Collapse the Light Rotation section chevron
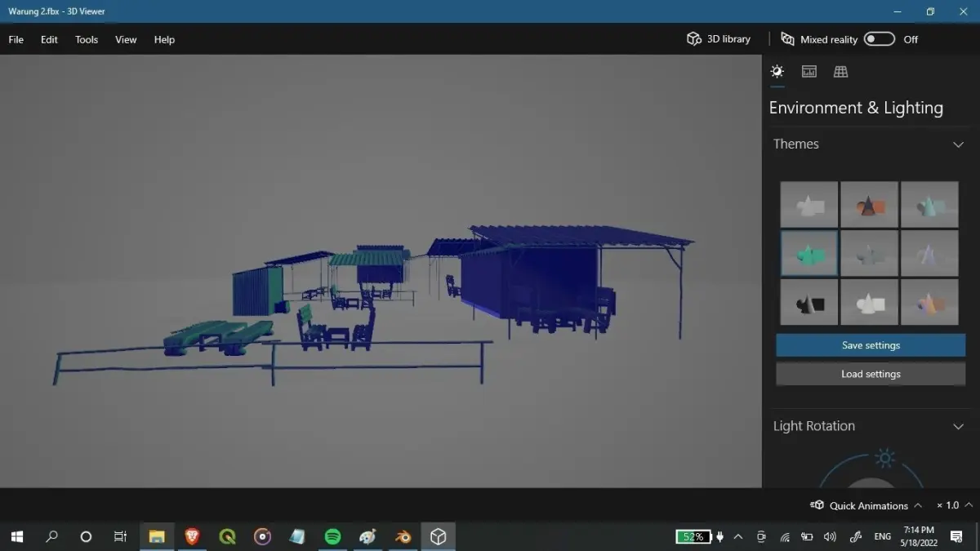This screenshot has width=980, height=551. (959, 426)
